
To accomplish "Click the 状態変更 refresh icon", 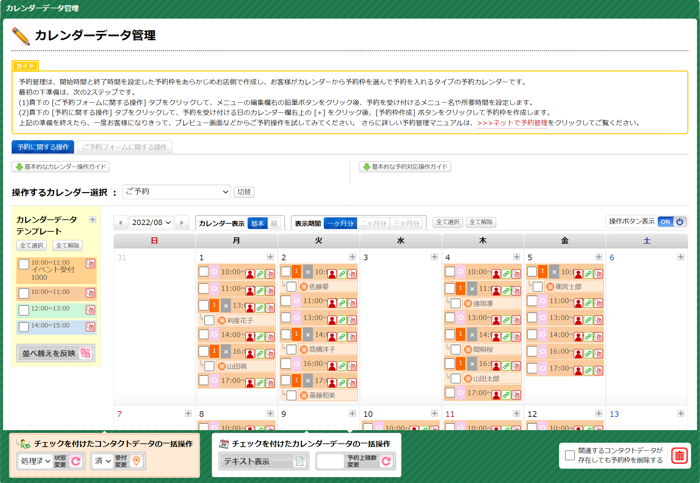I will click(75, 461).
